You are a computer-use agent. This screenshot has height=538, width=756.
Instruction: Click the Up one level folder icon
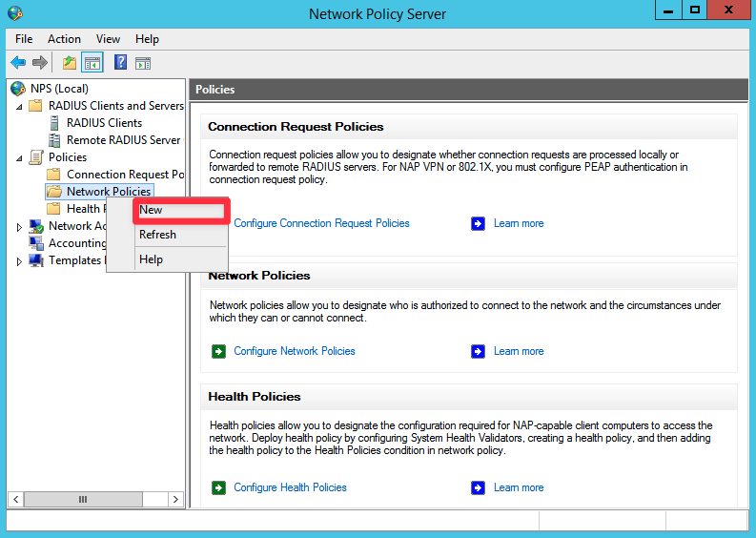point(70,63)
